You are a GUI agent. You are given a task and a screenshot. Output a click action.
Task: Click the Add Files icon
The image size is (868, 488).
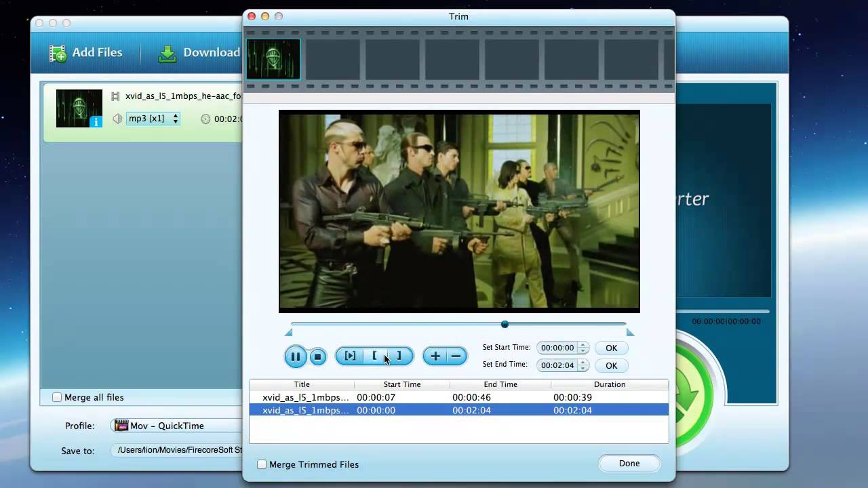[x=58, y=54]
